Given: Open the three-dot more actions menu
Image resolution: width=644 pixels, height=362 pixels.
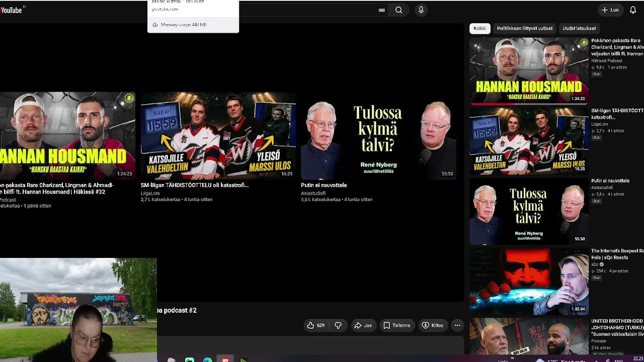Looking at the screenshot, I should click(457, 325).
